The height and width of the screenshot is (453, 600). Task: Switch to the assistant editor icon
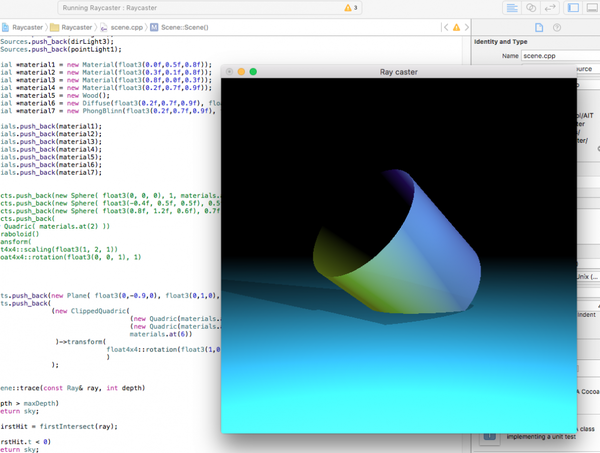[530, 8]
